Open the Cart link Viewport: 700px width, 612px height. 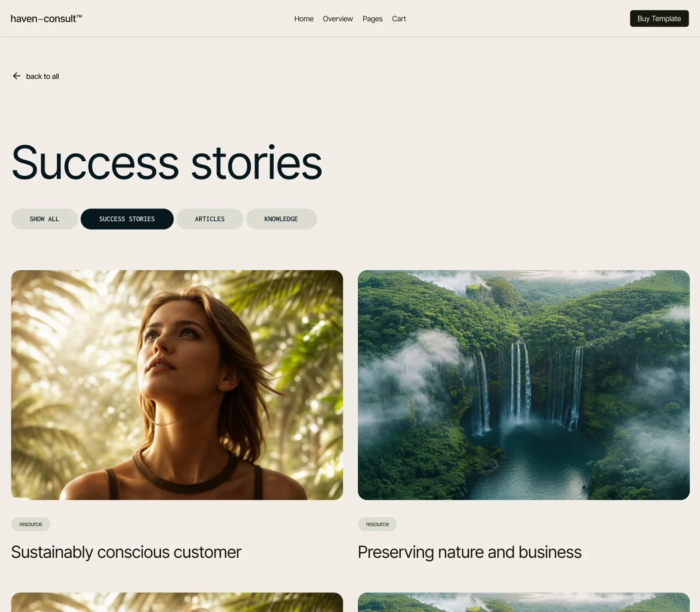point(399,19)
